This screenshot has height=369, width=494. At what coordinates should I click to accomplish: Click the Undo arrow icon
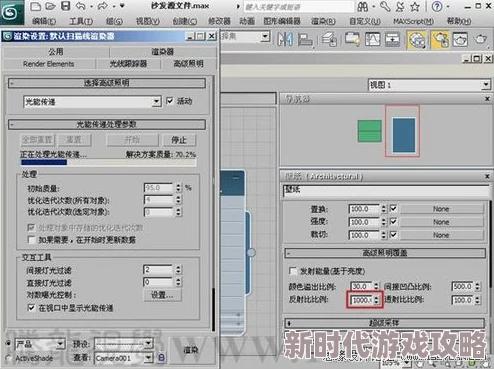pos(80,6)
